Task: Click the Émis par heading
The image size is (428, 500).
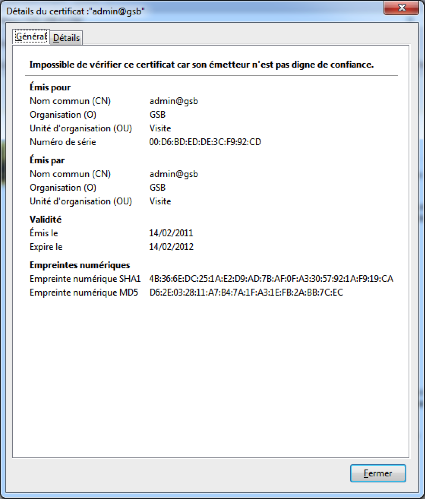Action: tap(47, 160)
